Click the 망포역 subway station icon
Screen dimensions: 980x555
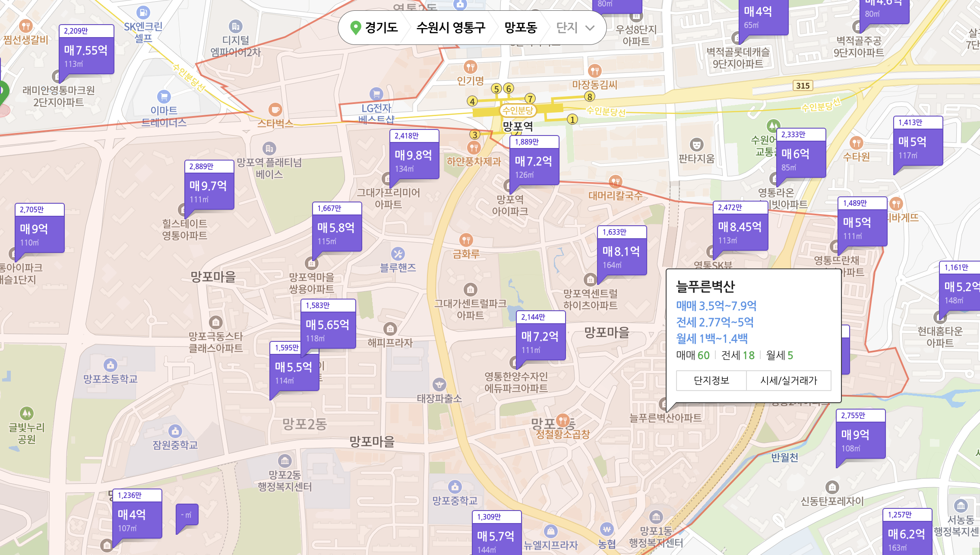pyautogui.click(x=518, y=110)
